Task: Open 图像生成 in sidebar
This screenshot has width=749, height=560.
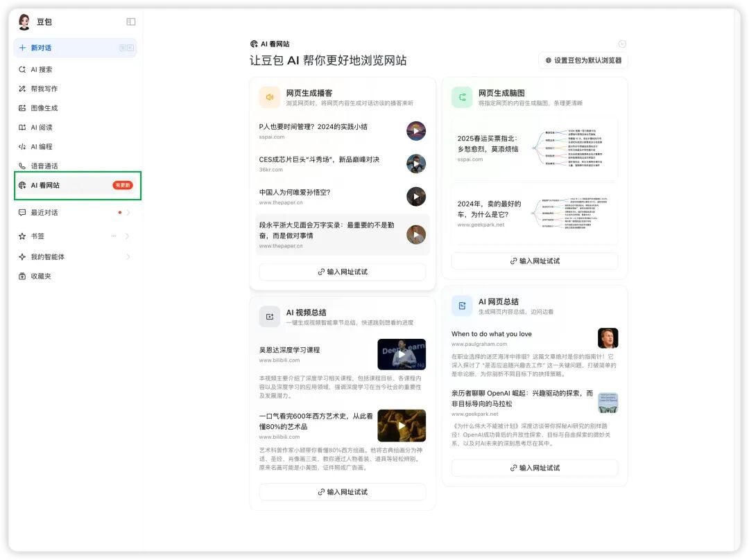Action: tap(75, 108)
